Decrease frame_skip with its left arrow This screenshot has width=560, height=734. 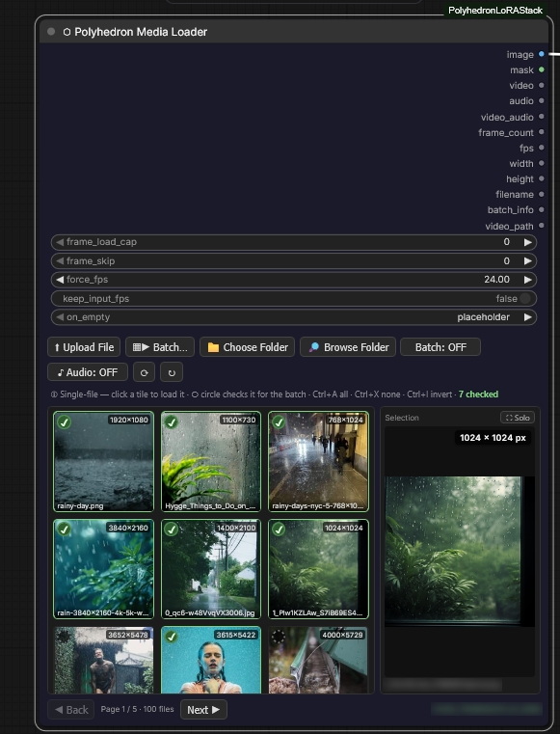[60, 260]
